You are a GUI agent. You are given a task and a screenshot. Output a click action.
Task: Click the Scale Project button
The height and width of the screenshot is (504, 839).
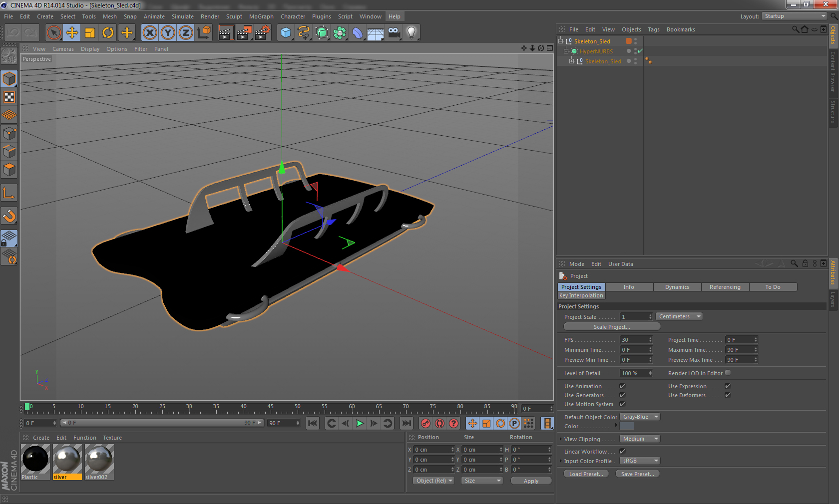tap(612, 327)
